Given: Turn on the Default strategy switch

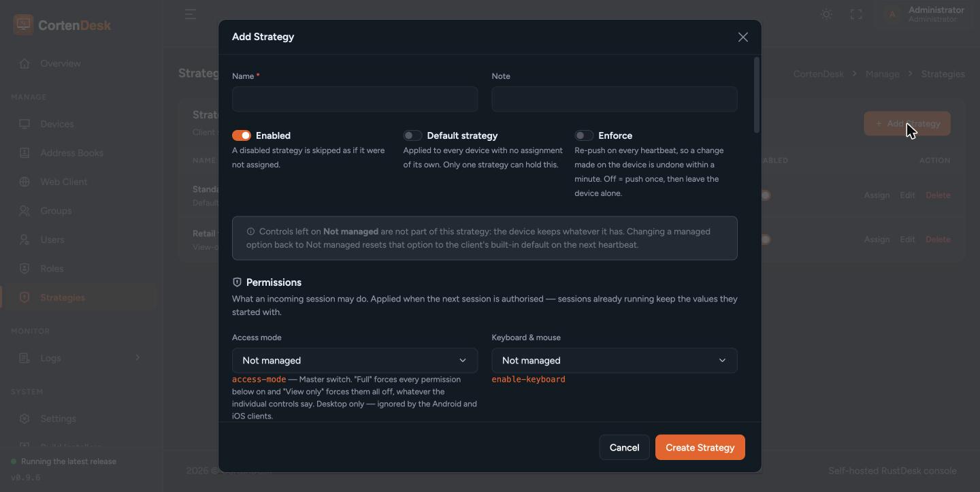Looking at the screenshot, I should [412, 135].
